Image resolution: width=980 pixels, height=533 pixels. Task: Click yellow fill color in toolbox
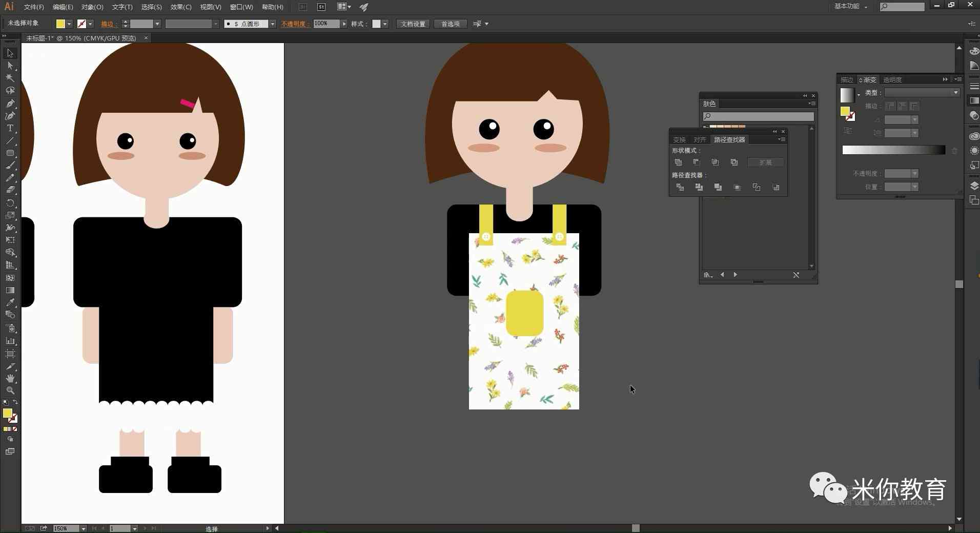click(x=7, y=413)
